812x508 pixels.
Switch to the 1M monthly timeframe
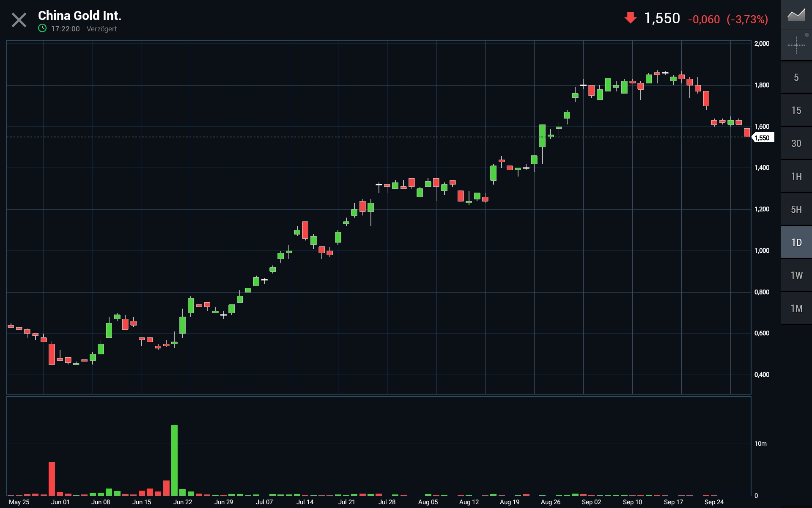click(796, 309)
